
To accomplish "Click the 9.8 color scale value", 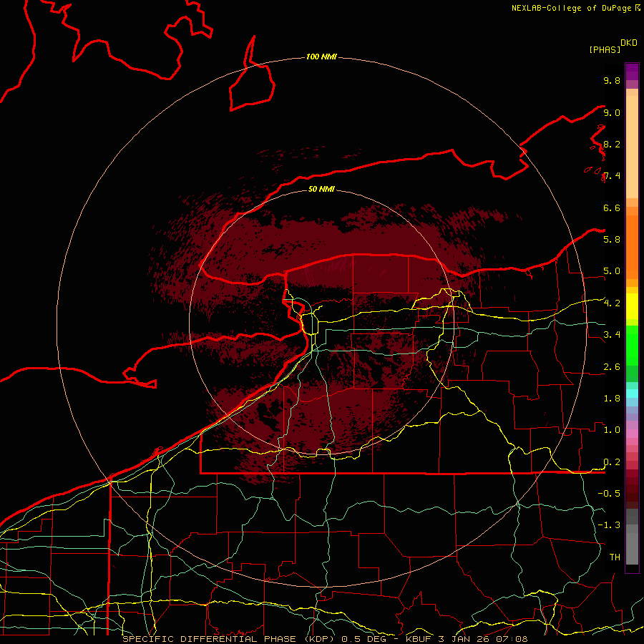I will point(612,81).
